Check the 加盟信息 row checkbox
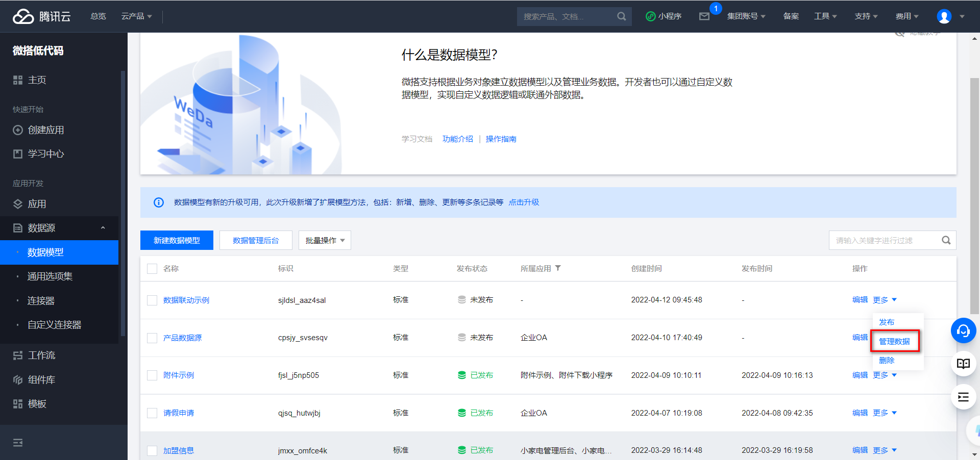This screenshot has height=460, width=980. pyautogui.click(x=152, y=451)
